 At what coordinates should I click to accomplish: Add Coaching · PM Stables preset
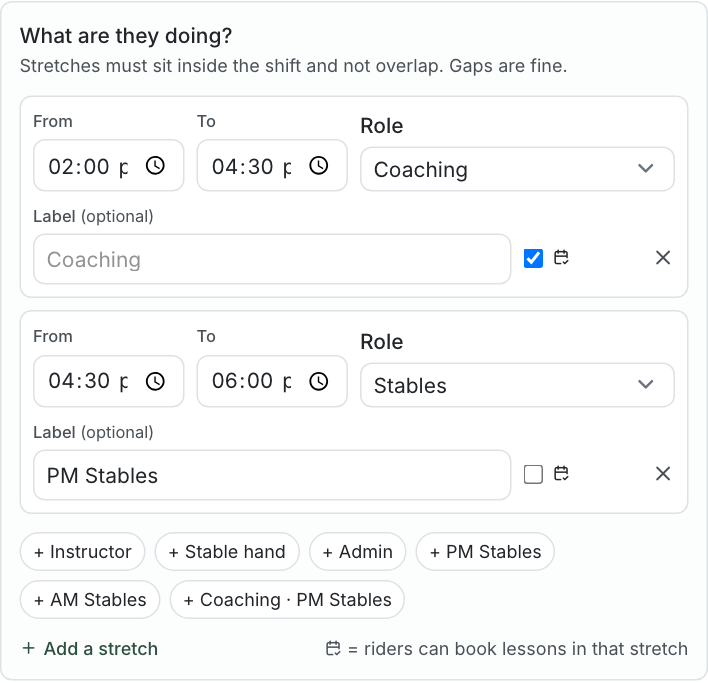(x=287, y=599)
